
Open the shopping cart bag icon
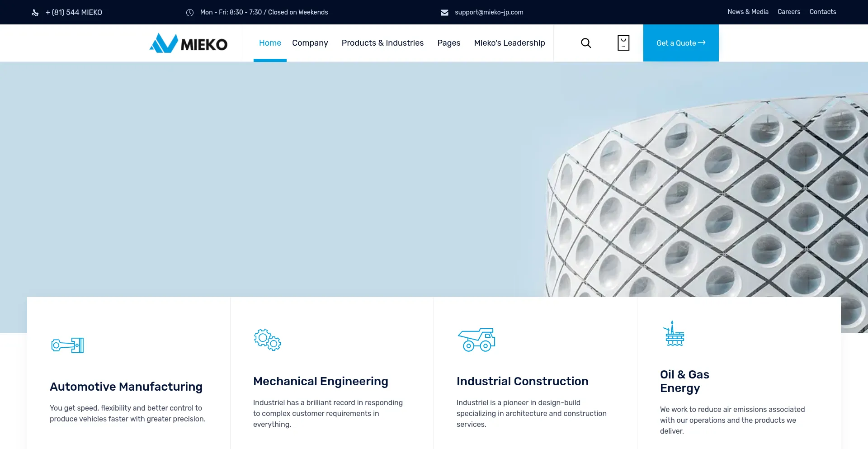[623, 43]
